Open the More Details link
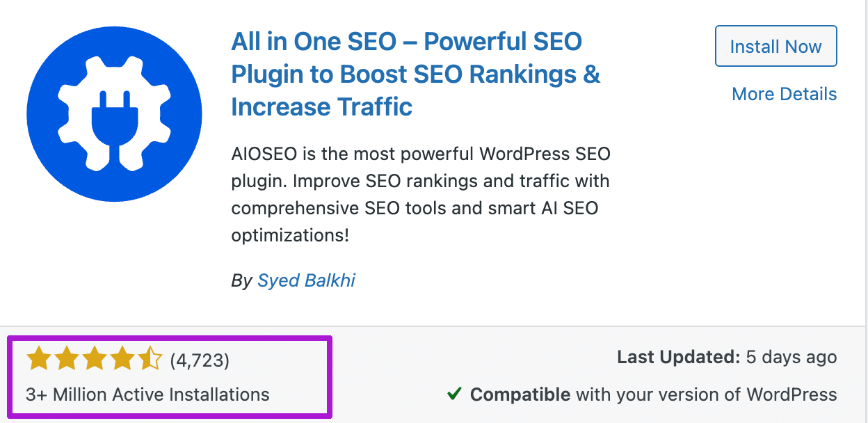The width and height of the screenshot is (868, 423). click(x=784, y=94)
